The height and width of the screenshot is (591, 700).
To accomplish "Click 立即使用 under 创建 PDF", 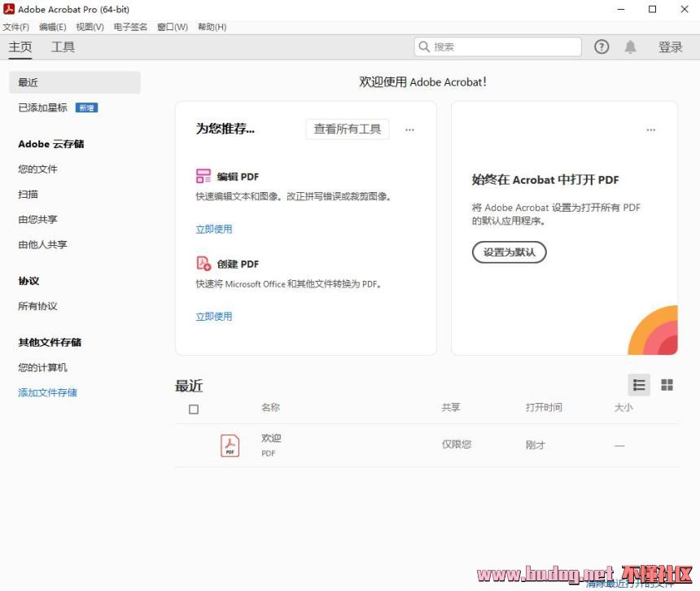I will (214, 317).
